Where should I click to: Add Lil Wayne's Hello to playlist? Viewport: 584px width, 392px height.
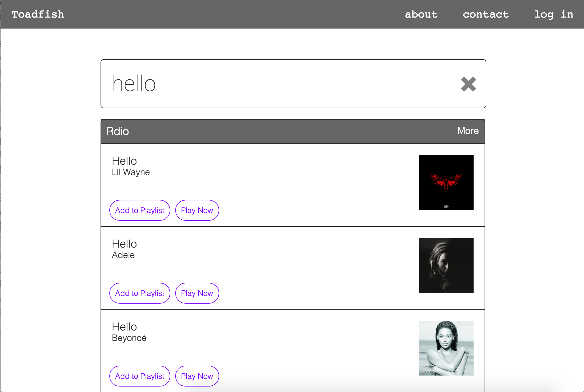pos(140,210)
